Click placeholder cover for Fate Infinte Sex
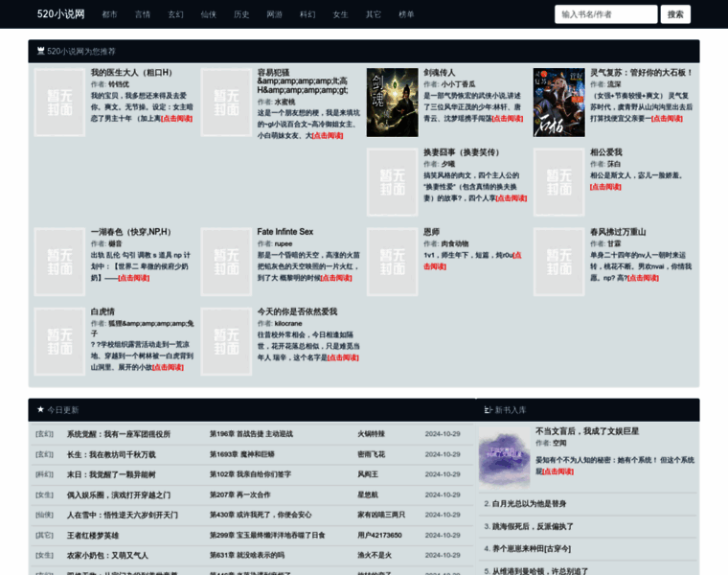 click(226, 261)
